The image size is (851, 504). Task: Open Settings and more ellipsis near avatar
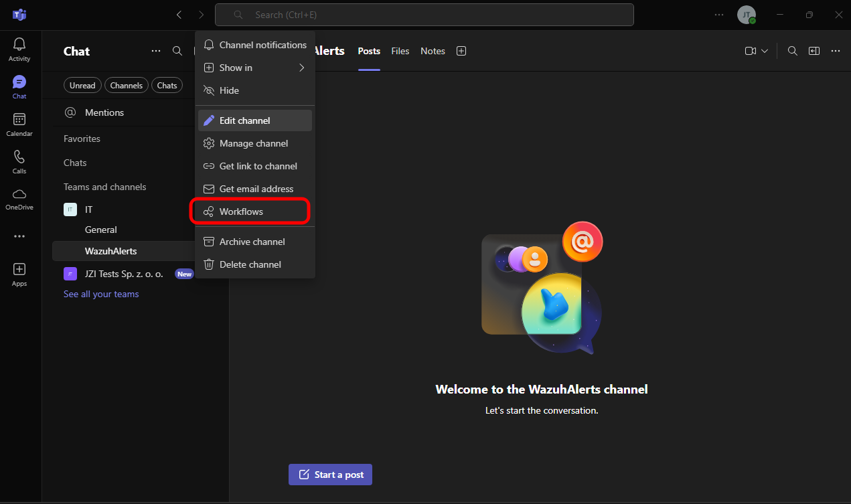click(x=719, y=15)
